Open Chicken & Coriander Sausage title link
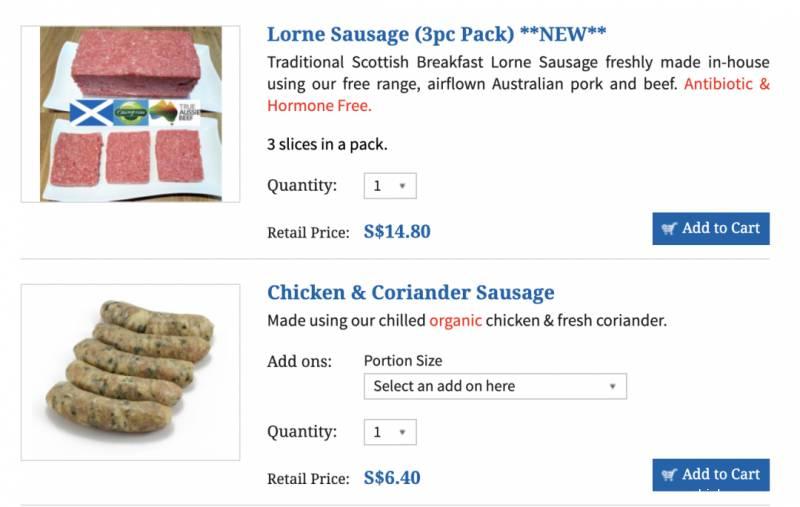 coord(410,293)
